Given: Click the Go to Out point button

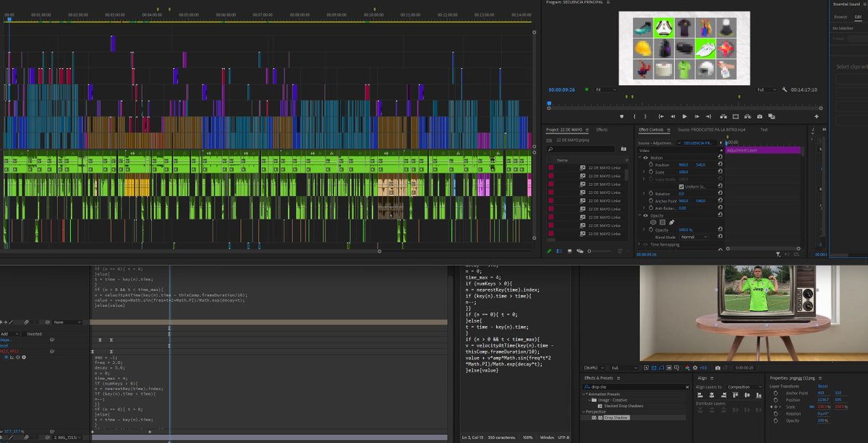Looking at the screenshot, I should pos(708,117).
